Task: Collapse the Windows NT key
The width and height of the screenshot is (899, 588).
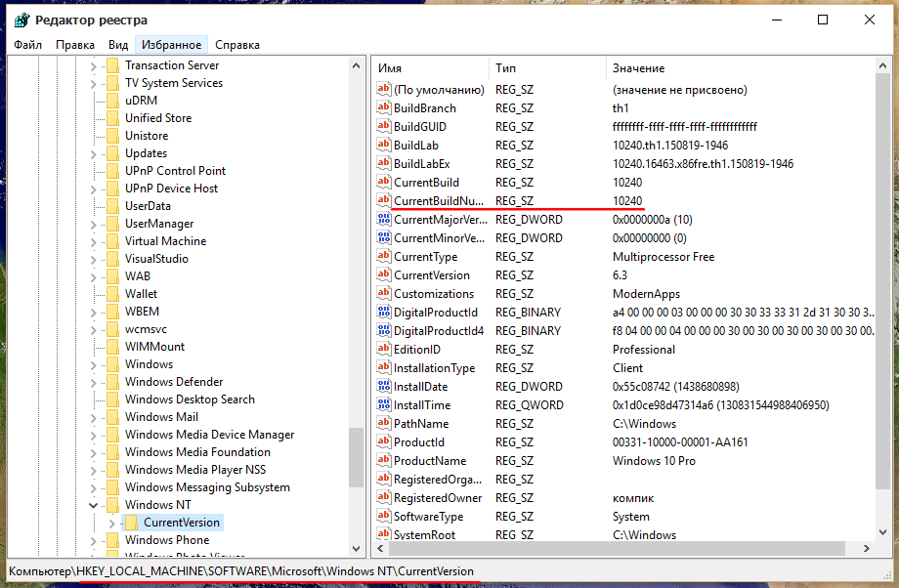Action: pos(94,506)
